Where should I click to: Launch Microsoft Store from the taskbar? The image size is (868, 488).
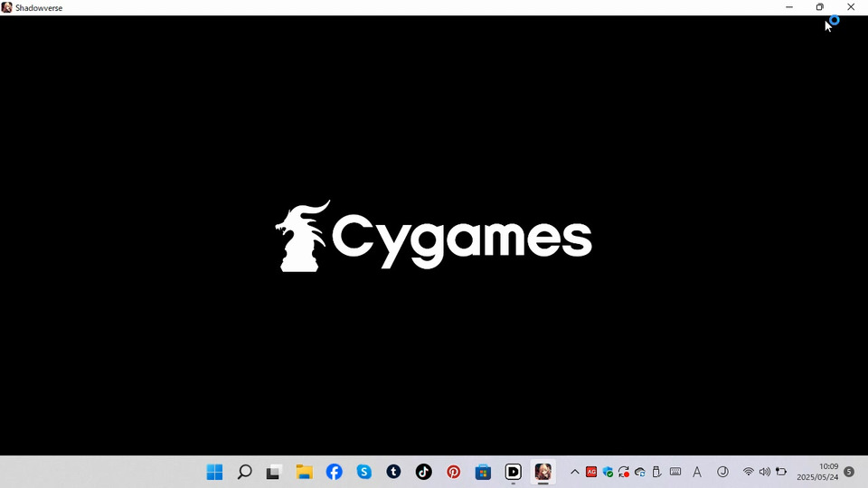click(483, 472)
